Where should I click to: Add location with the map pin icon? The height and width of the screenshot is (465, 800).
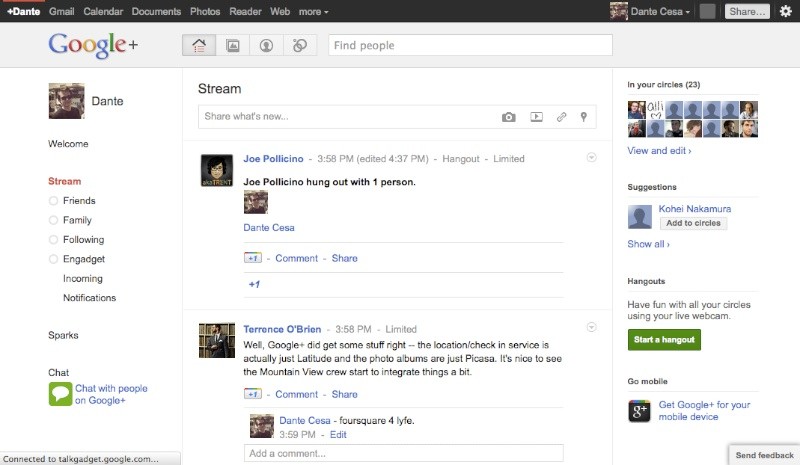(x=584, y=117)
